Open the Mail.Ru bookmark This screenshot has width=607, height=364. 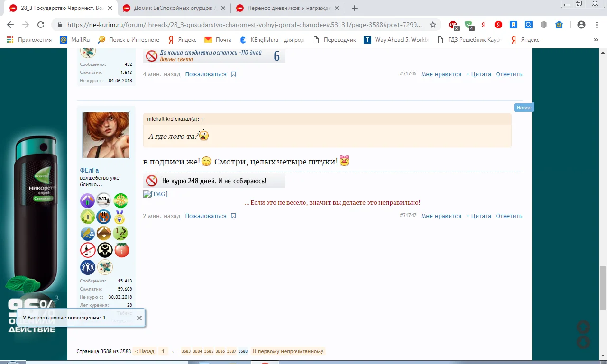[75, 40]
